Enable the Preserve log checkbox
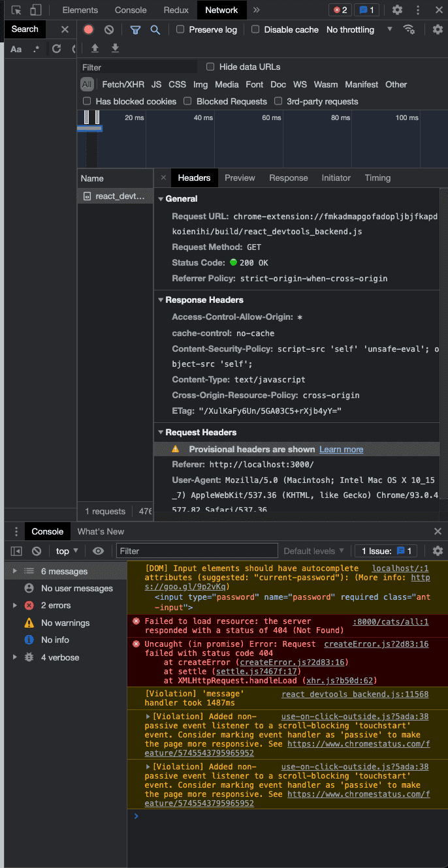448x868 pixels. click(180, 29)
